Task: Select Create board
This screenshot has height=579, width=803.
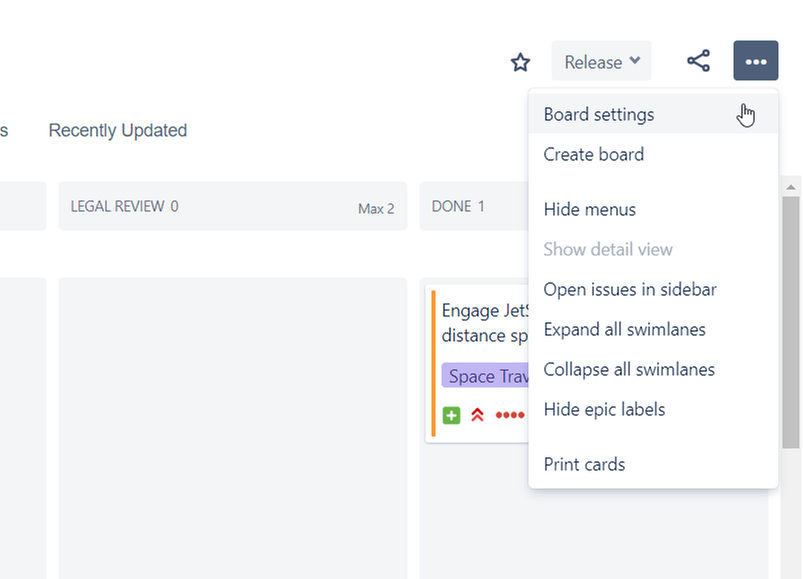Action: coord(593,154)
